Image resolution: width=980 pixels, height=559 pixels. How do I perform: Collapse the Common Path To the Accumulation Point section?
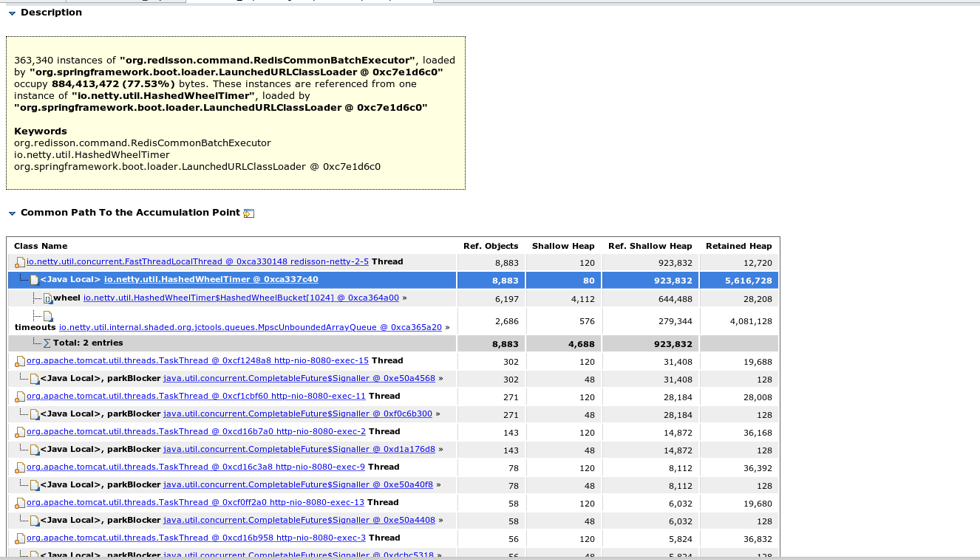(11, 213)
